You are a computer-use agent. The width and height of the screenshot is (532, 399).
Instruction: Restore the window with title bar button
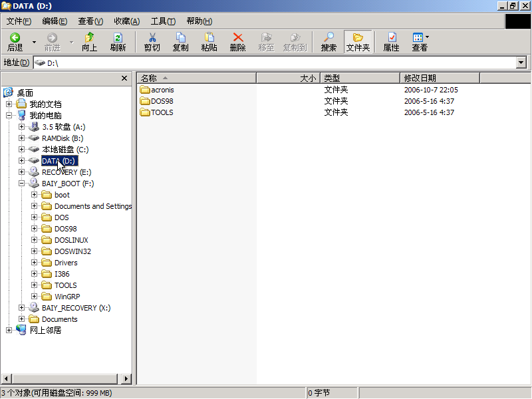click(x=513, y=5)
